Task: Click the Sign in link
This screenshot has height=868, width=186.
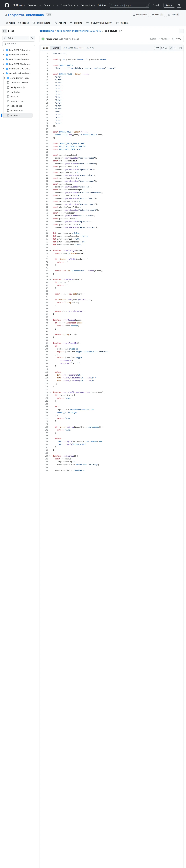Action: click(x=157, y=5)
